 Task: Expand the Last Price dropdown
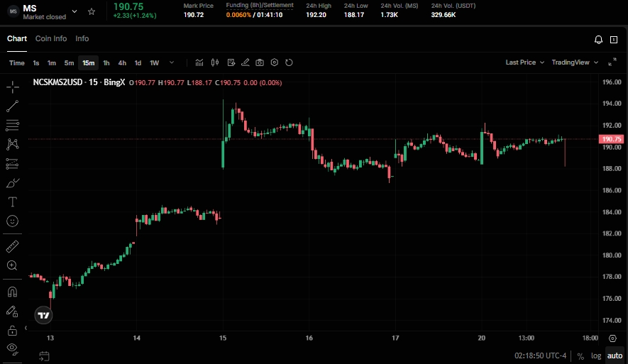click(524, 62)
